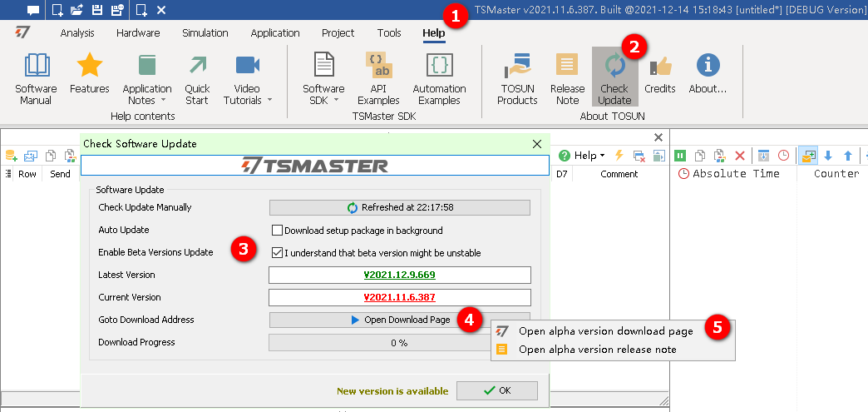Click the save floppy disk icon in title bar
This screenshot has width=868, height=412.
coord(97,9)
